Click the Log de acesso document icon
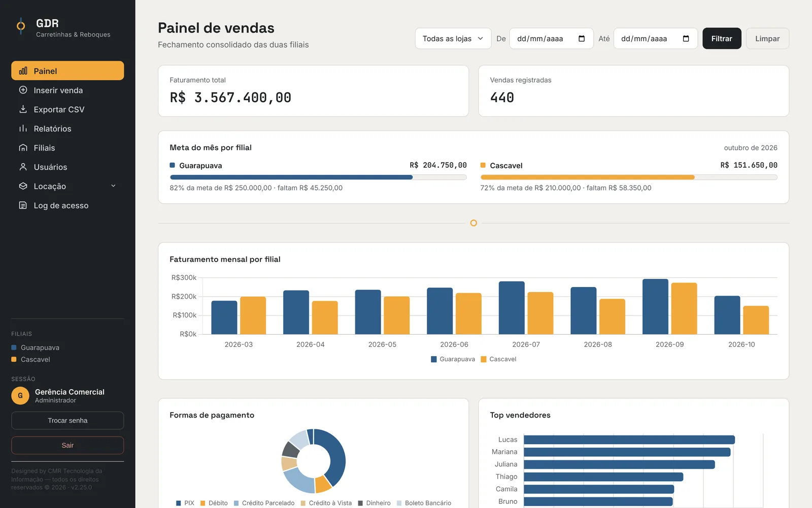 [x=23, y=205]
